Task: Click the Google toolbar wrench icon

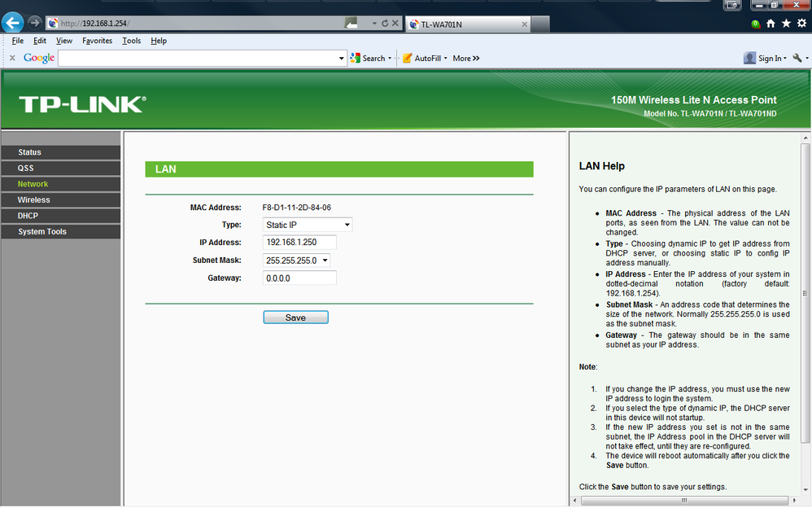Action: click(797, 58)
